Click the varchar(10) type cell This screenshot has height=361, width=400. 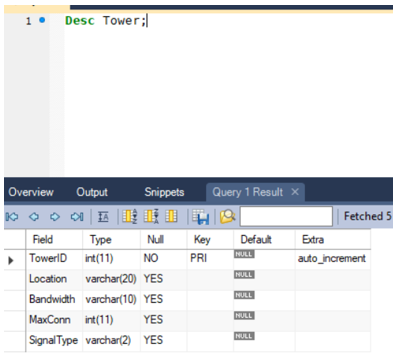111,300
